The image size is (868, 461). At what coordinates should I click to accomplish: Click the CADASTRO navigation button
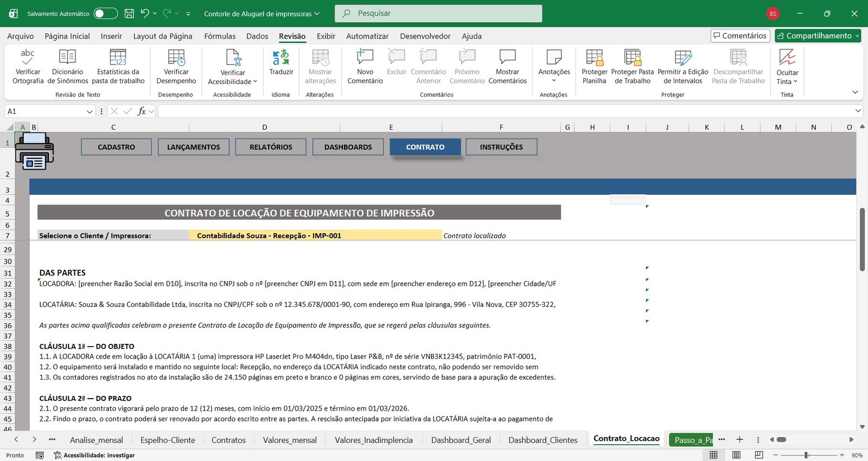click(117, 147)
